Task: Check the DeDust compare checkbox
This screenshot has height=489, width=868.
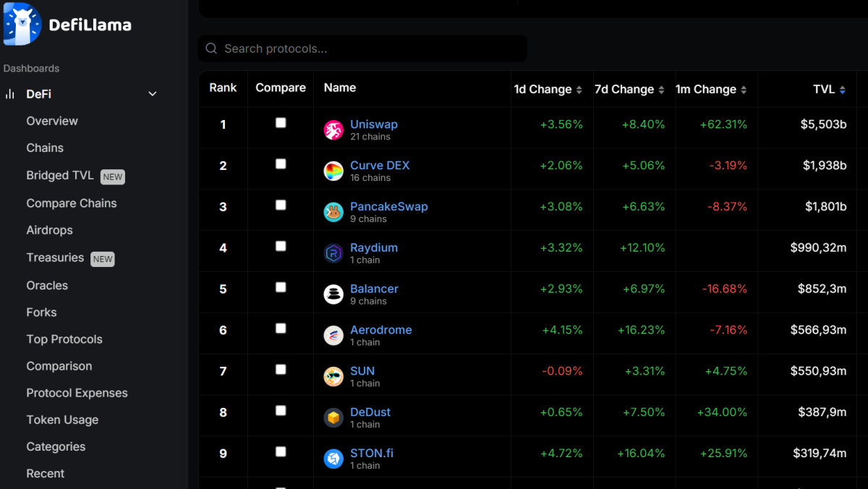Action: coord(281,411)
